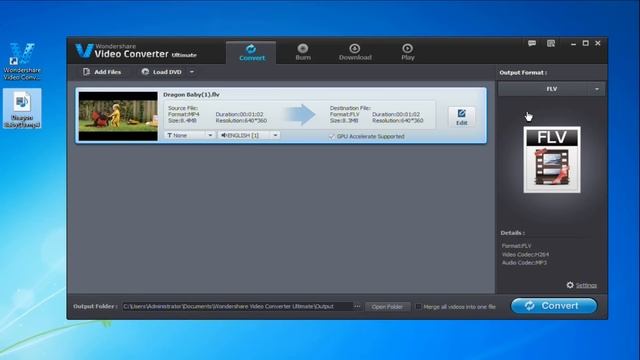Close the Video Converter window
The image size is (640, 360).
pyautogui.click(x=598, y=43)
